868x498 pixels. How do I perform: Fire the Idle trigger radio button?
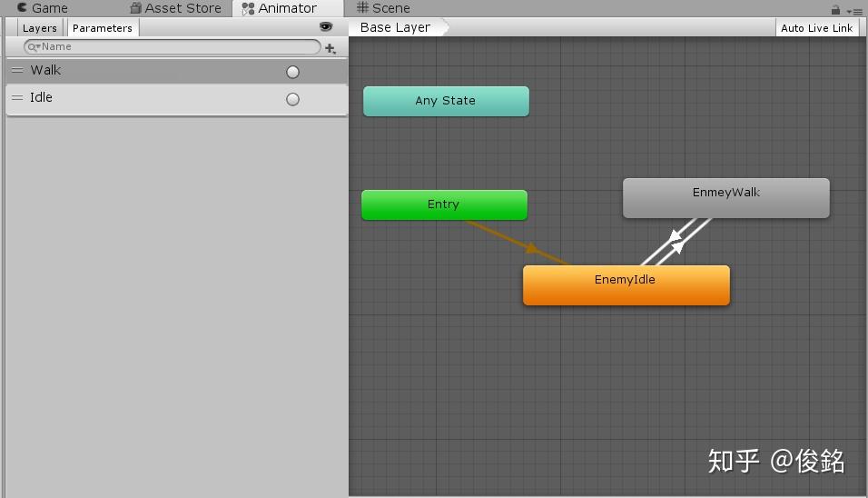click(x=293, y=99)
